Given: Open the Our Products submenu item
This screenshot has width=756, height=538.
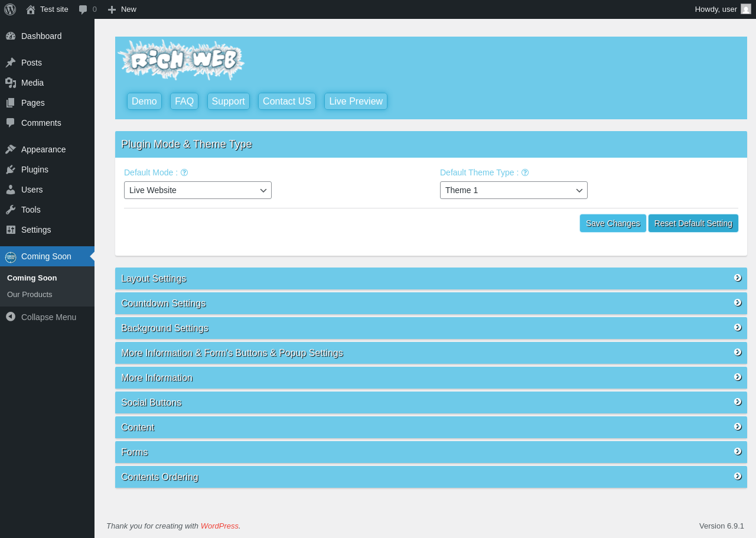Looking at the screenshot, I should tap(30, 294).
